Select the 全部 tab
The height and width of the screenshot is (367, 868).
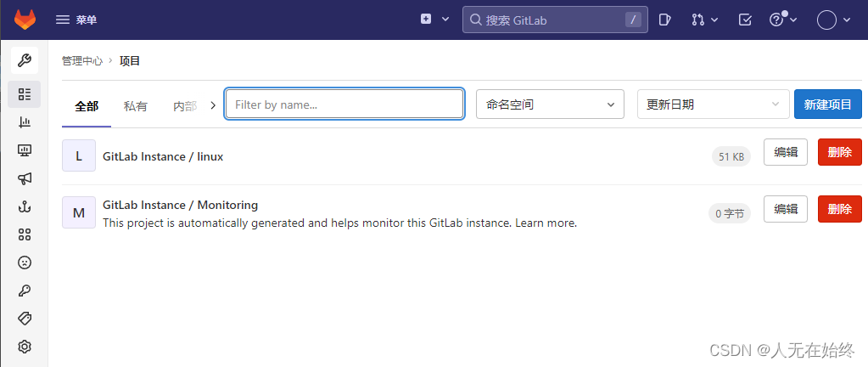click(87, 106)
